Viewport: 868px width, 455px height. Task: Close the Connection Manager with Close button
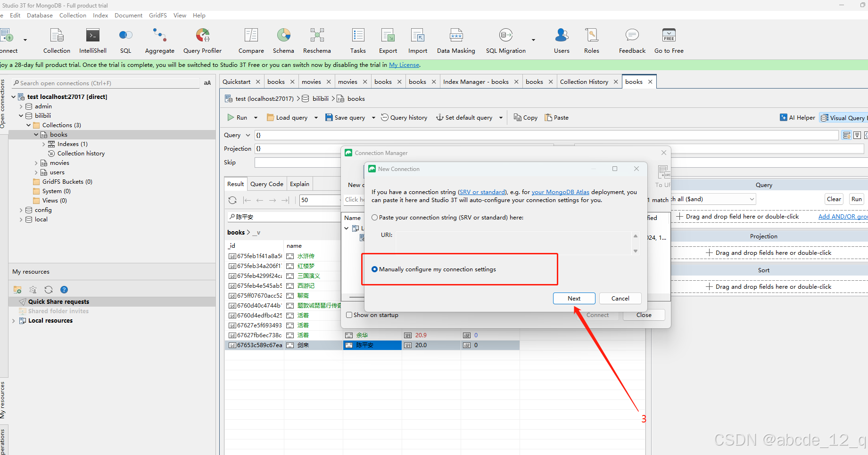tap(644, 315)
